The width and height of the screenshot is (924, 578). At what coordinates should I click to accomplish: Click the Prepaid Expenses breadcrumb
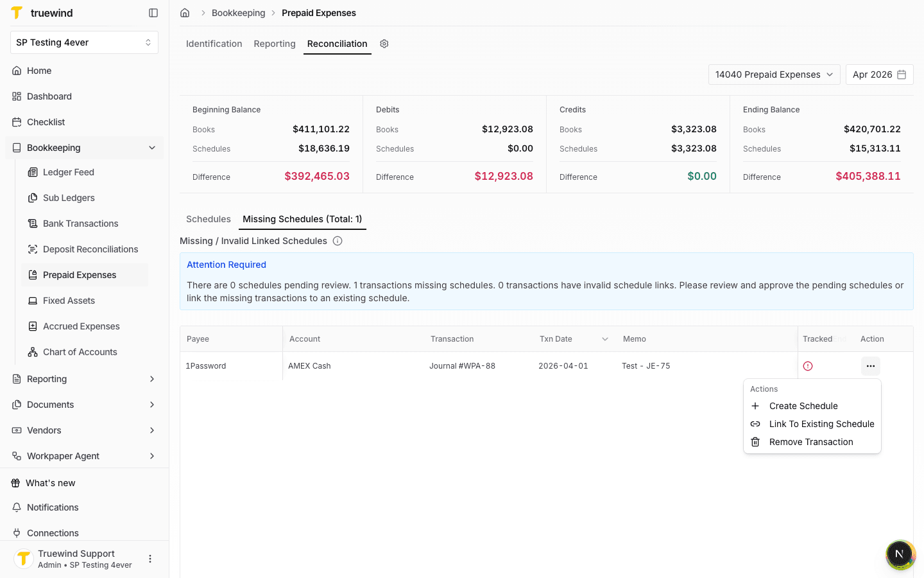[319, 13]
